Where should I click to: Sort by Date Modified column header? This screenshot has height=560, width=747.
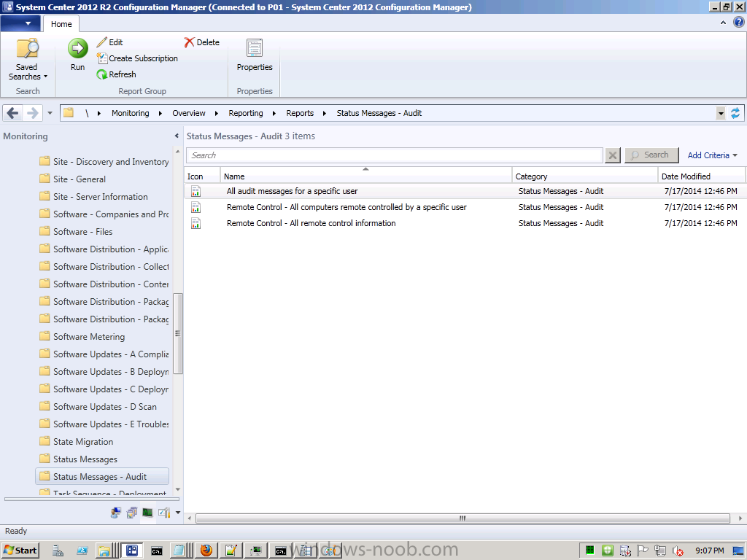tap(701, 176)
